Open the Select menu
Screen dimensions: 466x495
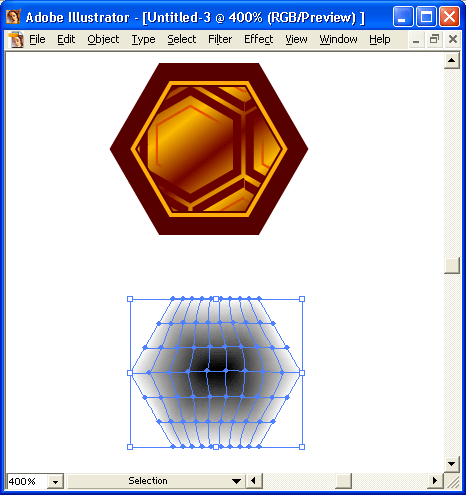coord(182,39)
